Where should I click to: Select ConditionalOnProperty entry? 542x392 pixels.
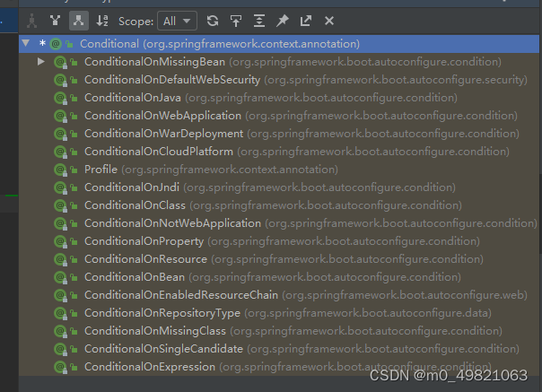(279, 241)
